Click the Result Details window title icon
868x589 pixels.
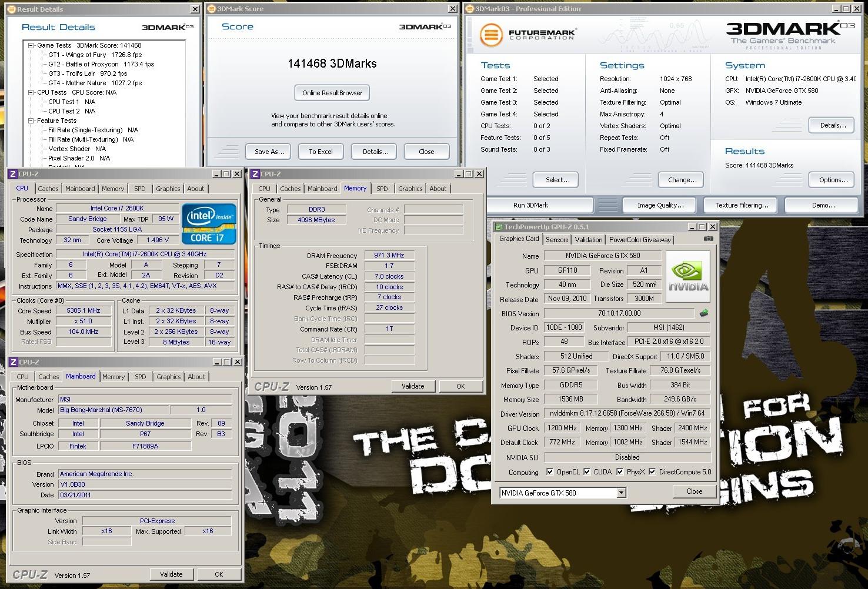(12, 9)
